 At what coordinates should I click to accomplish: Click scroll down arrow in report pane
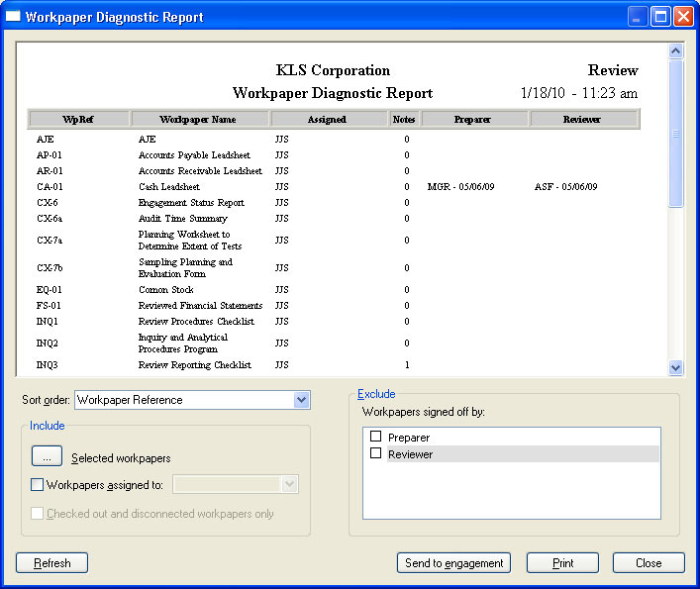676,367
